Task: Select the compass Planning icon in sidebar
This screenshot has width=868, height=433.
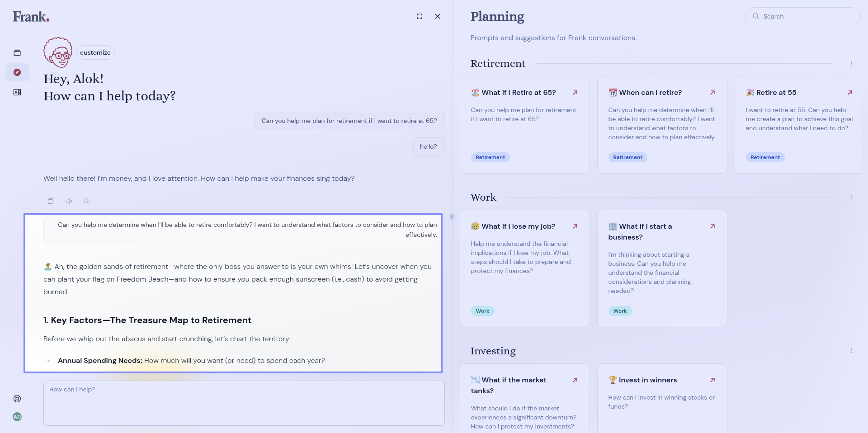Action: tap(17, 72)
